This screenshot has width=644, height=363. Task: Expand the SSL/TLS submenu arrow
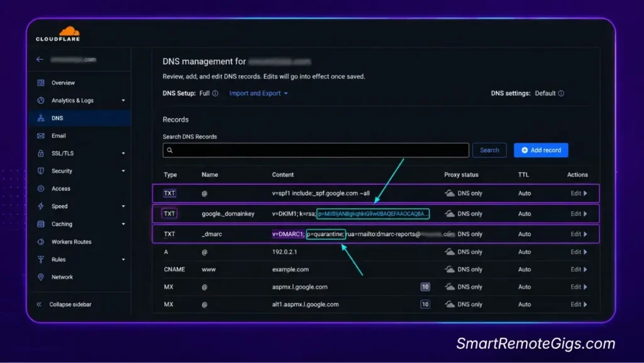point(123,154)
